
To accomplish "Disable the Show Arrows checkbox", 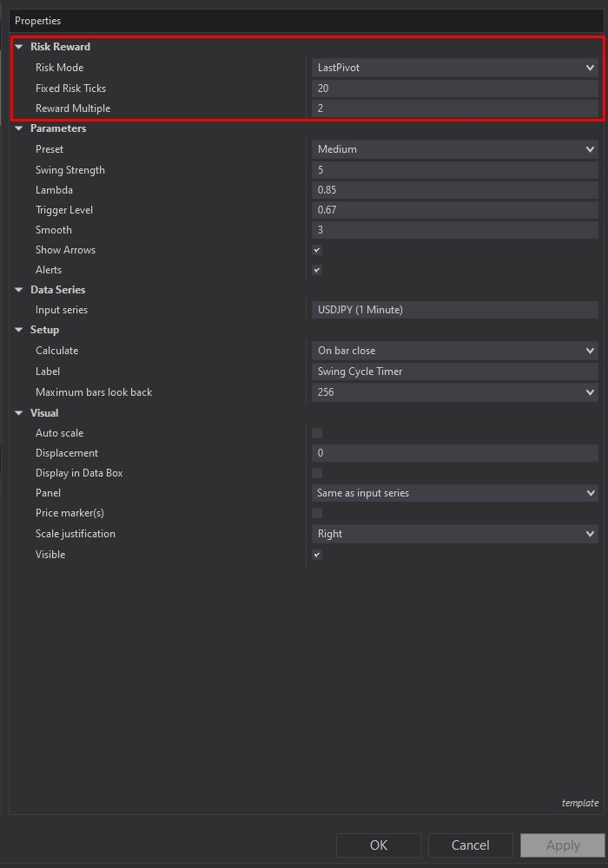I will coord(317,250).
